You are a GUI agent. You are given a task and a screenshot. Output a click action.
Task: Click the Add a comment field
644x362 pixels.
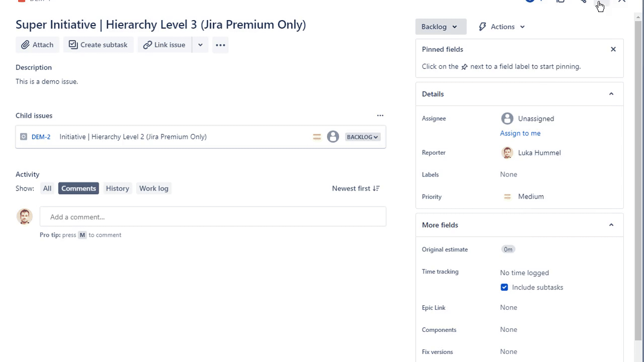[212, 217]
